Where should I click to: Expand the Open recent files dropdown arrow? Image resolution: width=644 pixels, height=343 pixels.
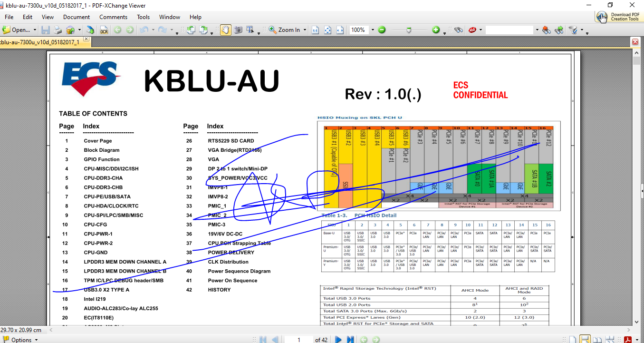(35, 30)
